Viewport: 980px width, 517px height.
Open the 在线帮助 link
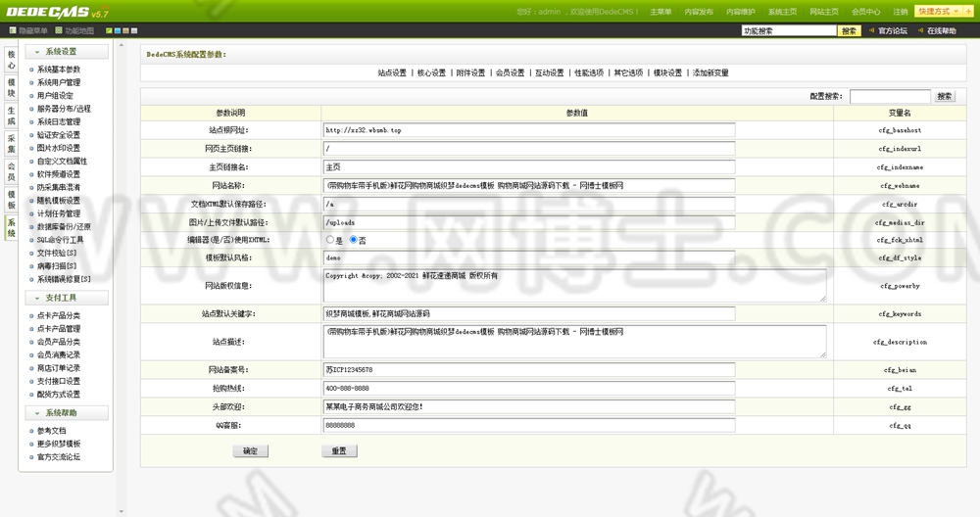click(x=941, y=30)
